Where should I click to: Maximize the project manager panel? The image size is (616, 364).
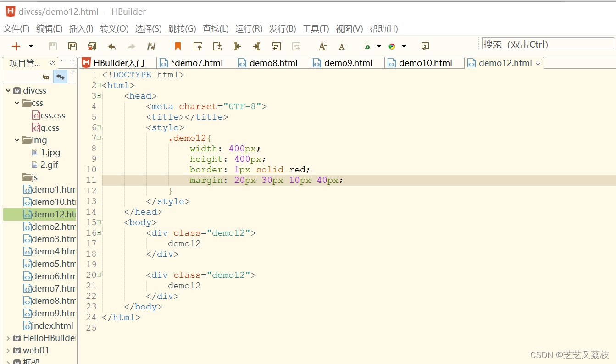pos(72,61)
